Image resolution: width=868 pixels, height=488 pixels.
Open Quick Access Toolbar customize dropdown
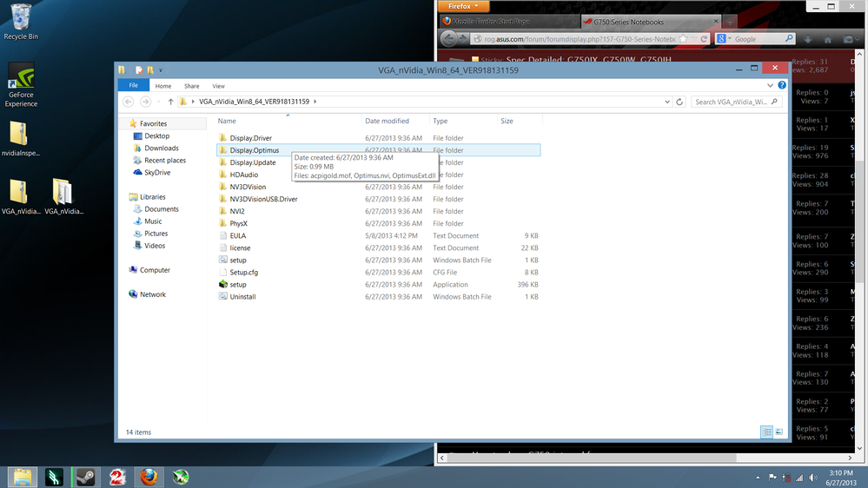161,70
